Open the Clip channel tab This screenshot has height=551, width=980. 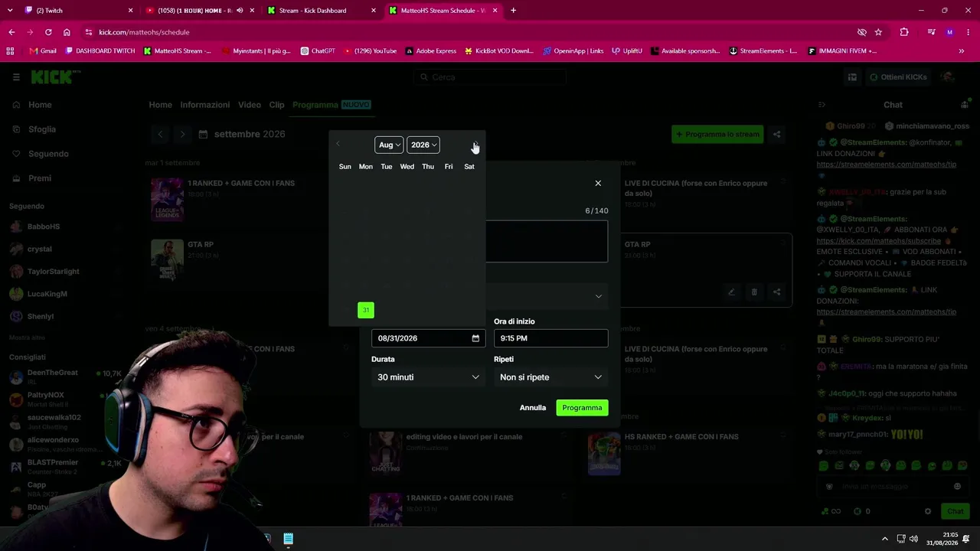tap(276, 105)
